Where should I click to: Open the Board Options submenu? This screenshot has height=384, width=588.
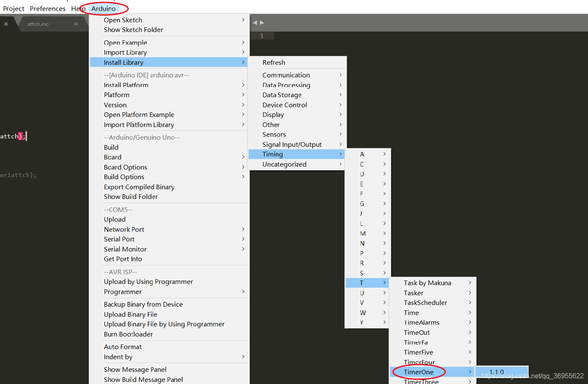pyautogui.click(x=169, y=167)
